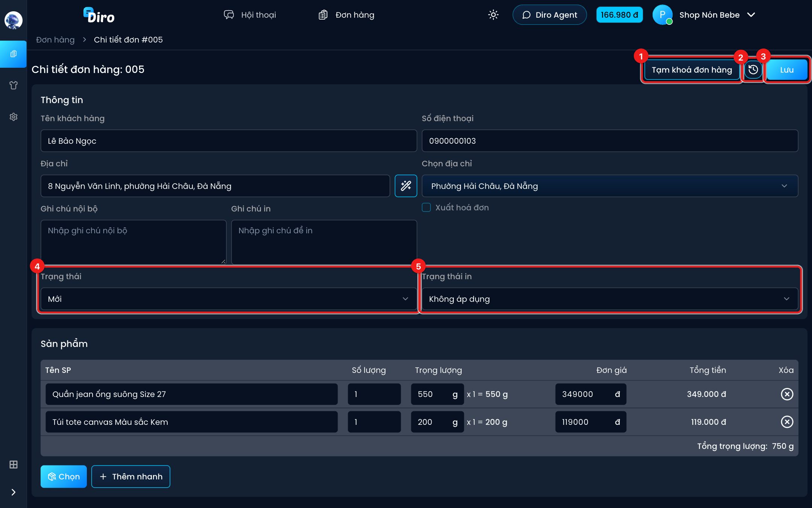The width and height of the screenshot is (812, 508).
Task: Click the Tạm khoá đơn hàng button
Action: (692, 70)
